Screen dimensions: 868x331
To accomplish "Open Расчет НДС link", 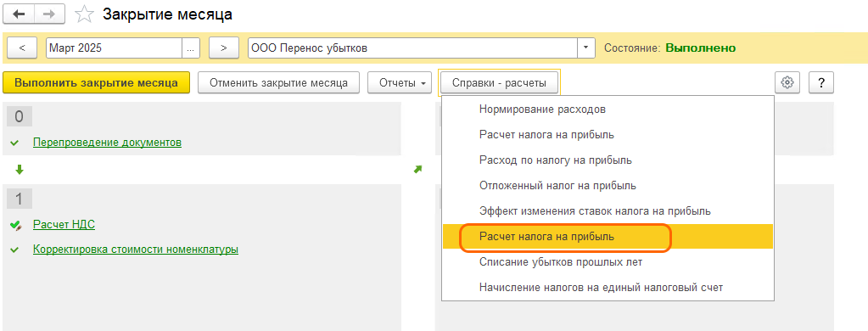I will [64, 224].
